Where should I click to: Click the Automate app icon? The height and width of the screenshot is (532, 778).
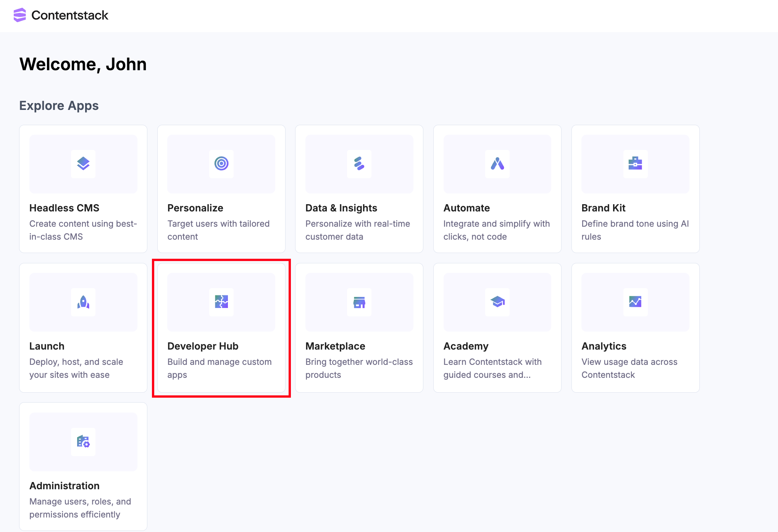(497, 164)
